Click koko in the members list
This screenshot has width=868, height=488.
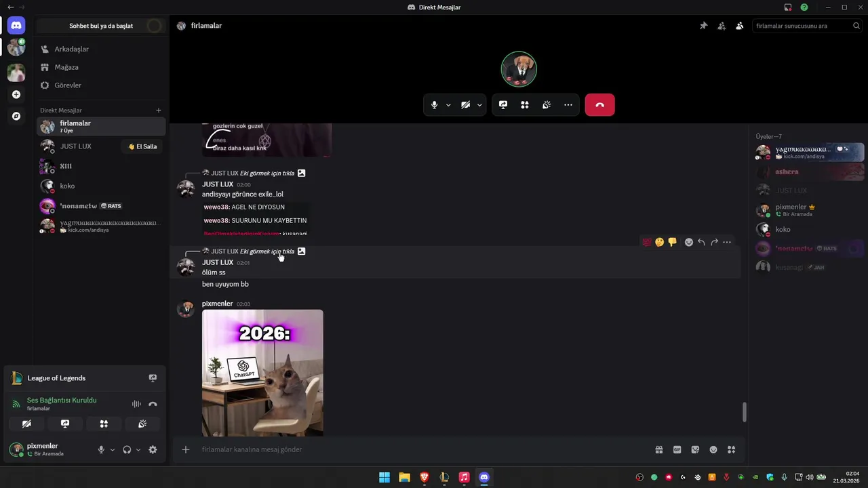tap(810, 229)
